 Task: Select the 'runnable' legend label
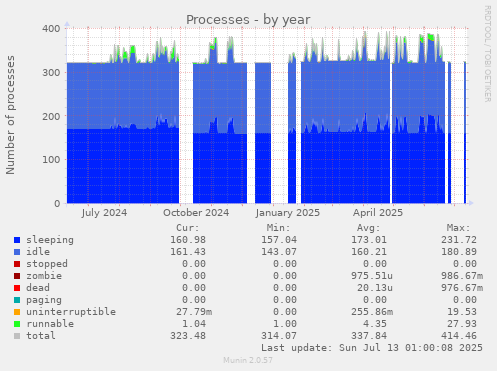pyautogui.click(x=50, y=324)
